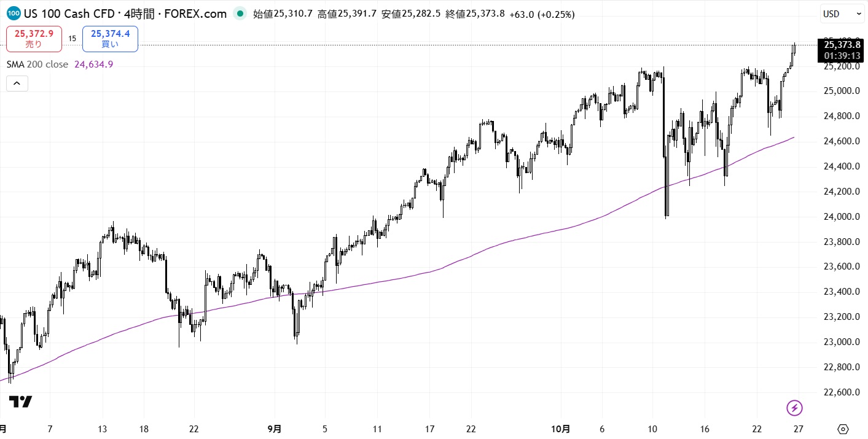Click the current price label 25,373.8
868x439 pixels.
(x=842, y=44)
